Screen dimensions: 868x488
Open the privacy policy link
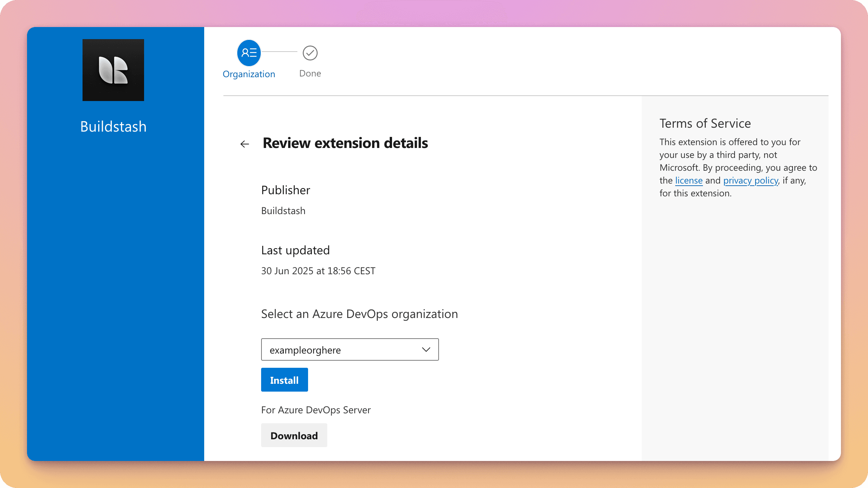[x=750, y=180]
